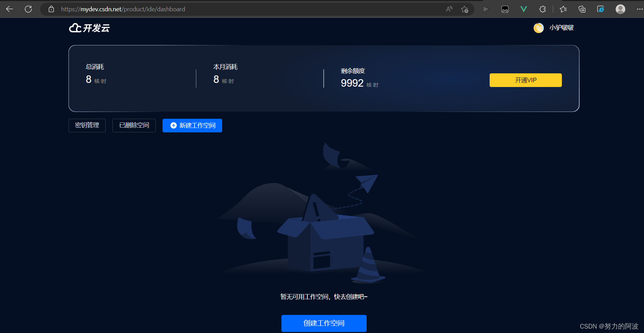Click the user avatar beside 小驴啵啵
This screenshot has height=333, width=644.
[539, 28]
